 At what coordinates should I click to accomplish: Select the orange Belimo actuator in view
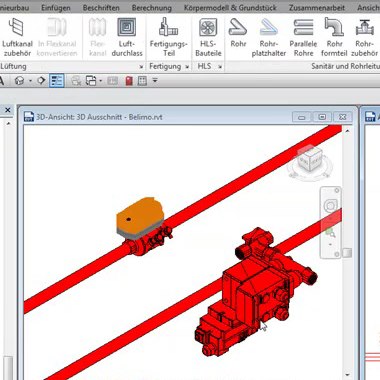click(139, 217)
